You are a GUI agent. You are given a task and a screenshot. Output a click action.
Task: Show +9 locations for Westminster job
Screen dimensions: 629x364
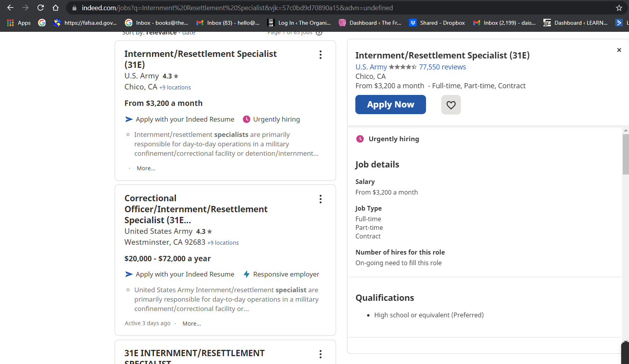click(x=223, y=243)
